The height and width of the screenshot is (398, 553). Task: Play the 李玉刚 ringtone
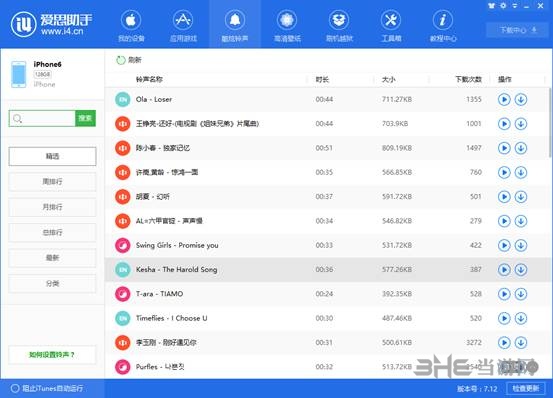(504, 343)
